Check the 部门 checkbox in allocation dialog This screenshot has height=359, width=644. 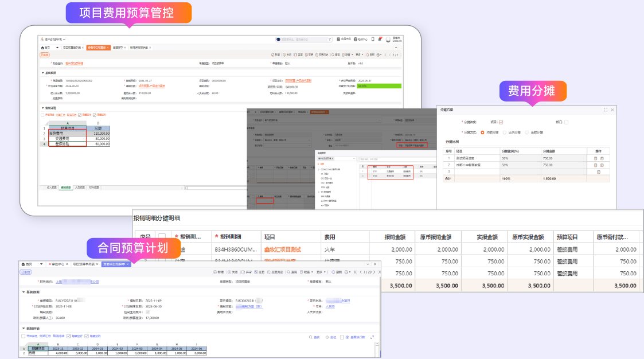(566, 122)
